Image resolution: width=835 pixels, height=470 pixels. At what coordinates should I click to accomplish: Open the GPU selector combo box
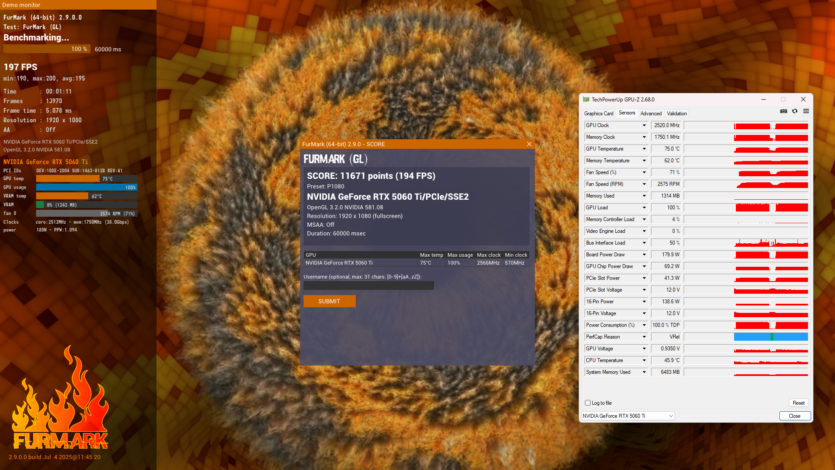tap(627, 416)
